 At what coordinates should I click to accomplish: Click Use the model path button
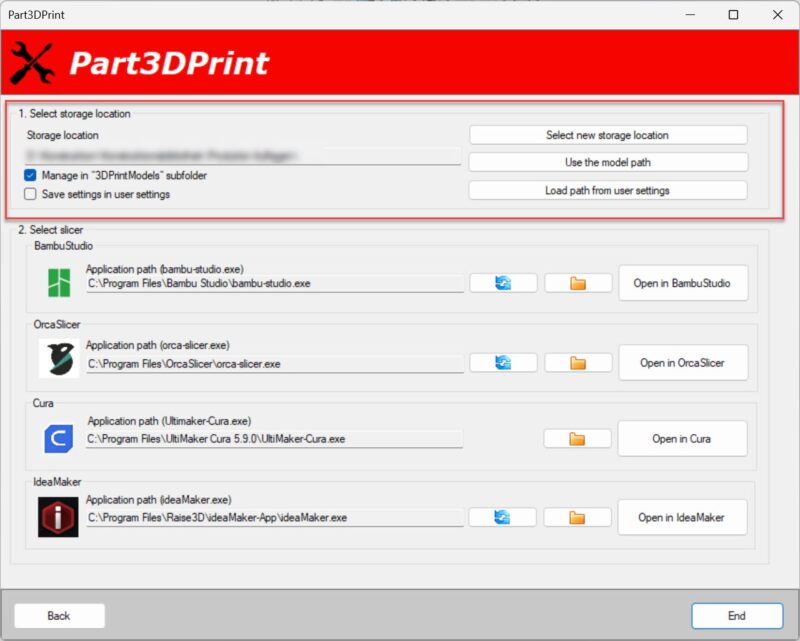(608, 162)
